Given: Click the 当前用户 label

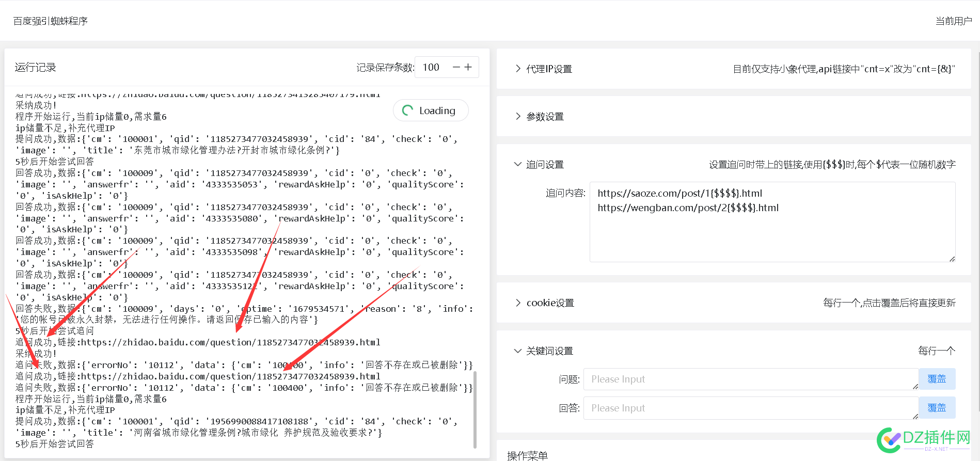Looking at the screenshot, I should pos(954,21).
